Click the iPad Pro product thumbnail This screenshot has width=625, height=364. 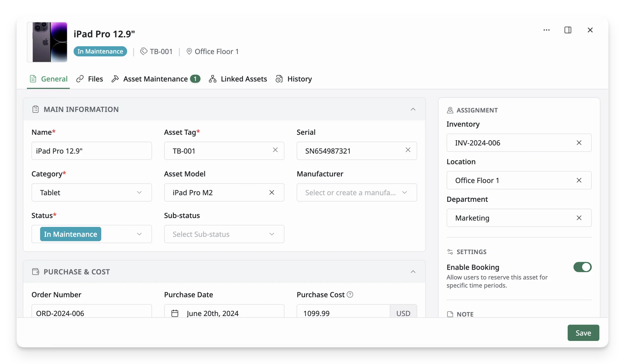pyautogui.click(x=47, y=42)
